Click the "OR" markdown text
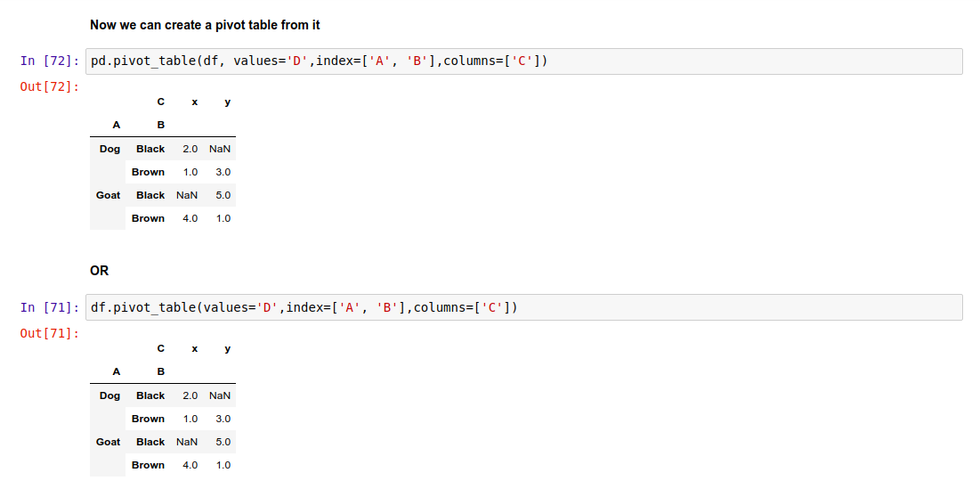 coord(99,271)
